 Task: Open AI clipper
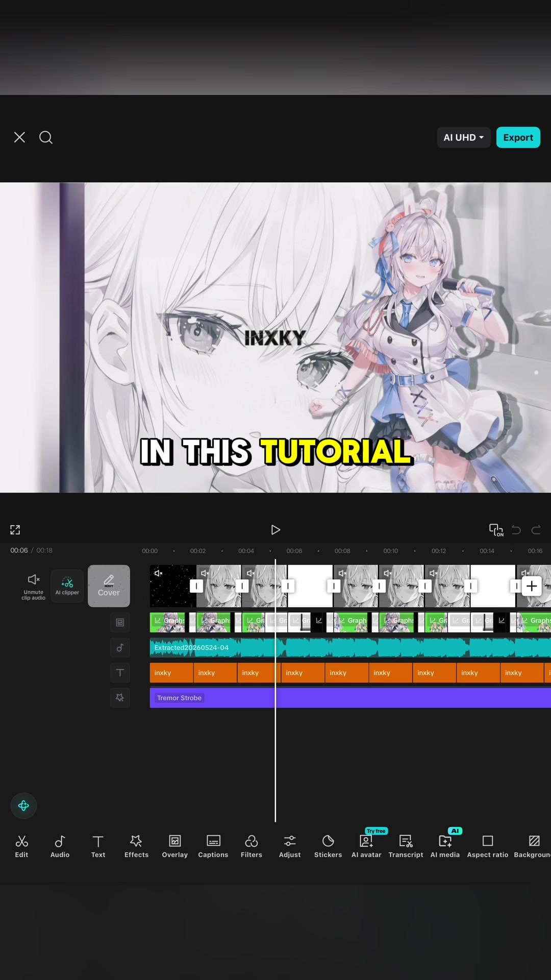click(x=67, y=586)
